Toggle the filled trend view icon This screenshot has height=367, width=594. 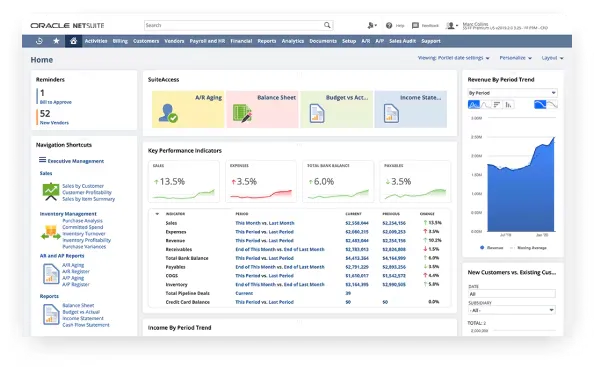[x=540, y=104]
